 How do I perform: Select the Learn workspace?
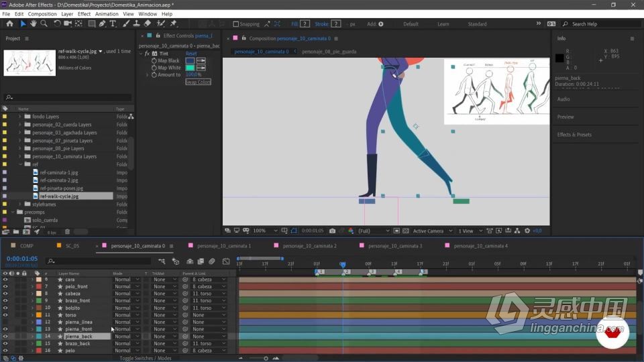click(x=443, y=24)
